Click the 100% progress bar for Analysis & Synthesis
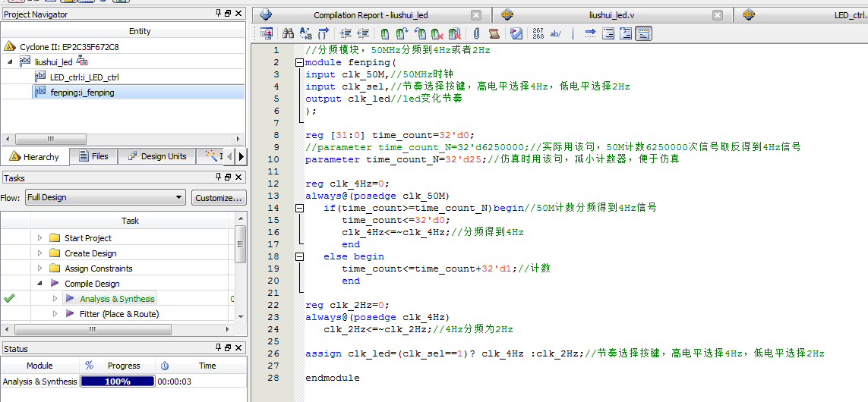Viewport: 868px width, 402px height. 117,382
